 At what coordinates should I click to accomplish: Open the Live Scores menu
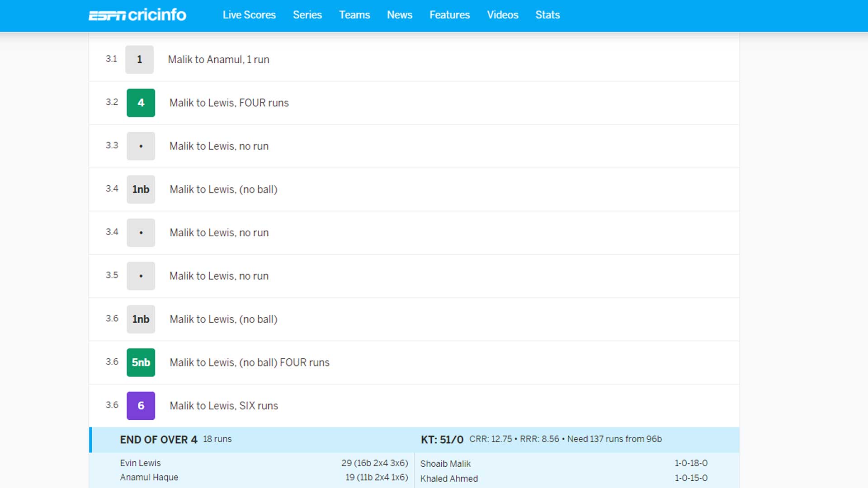click(x=249, y=15)
